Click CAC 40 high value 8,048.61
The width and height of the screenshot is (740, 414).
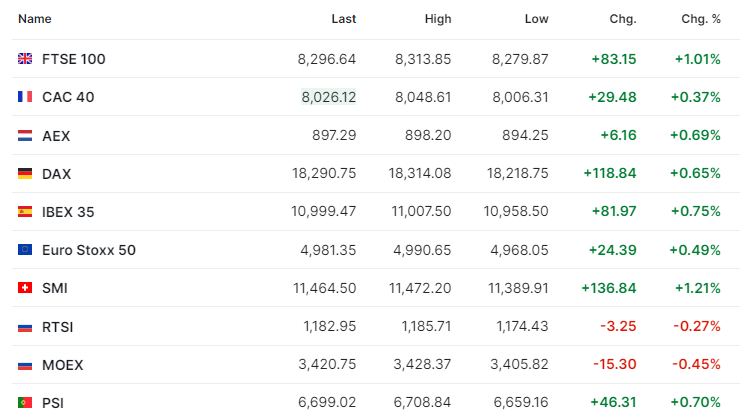coord(423,97)
